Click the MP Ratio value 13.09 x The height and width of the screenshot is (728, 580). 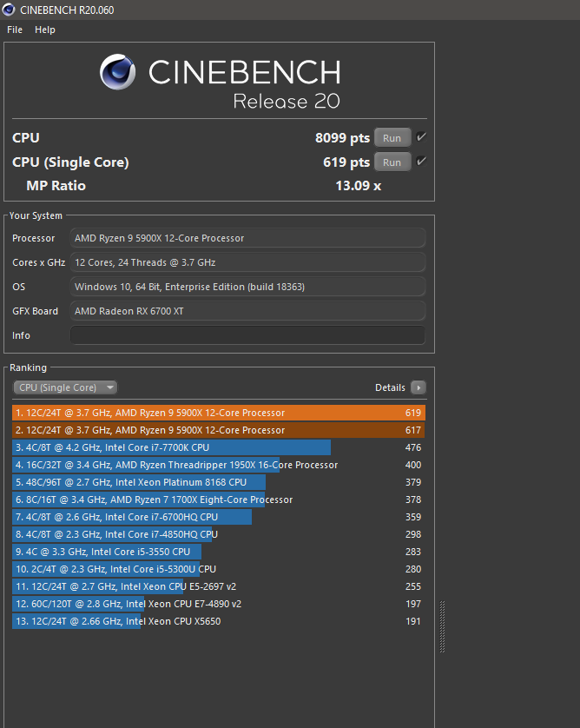pos(359,186)
